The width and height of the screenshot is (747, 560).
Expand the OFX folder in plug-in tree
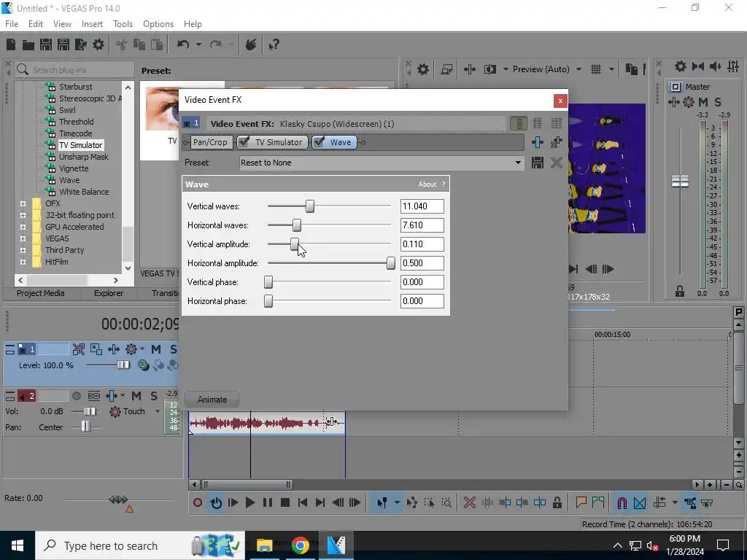click(x=23, y=203)
